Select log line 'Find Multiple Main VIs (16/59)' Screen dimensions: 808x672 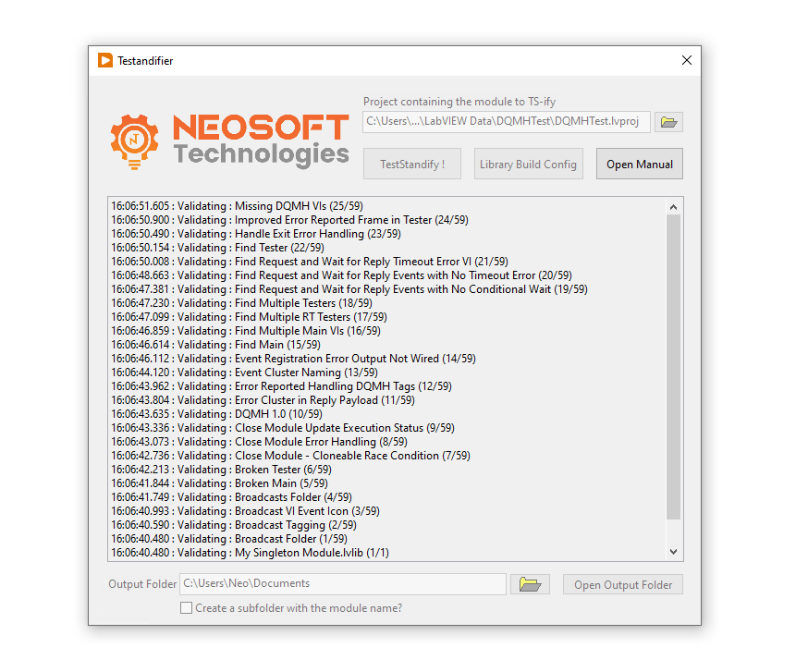coord(246,331)
